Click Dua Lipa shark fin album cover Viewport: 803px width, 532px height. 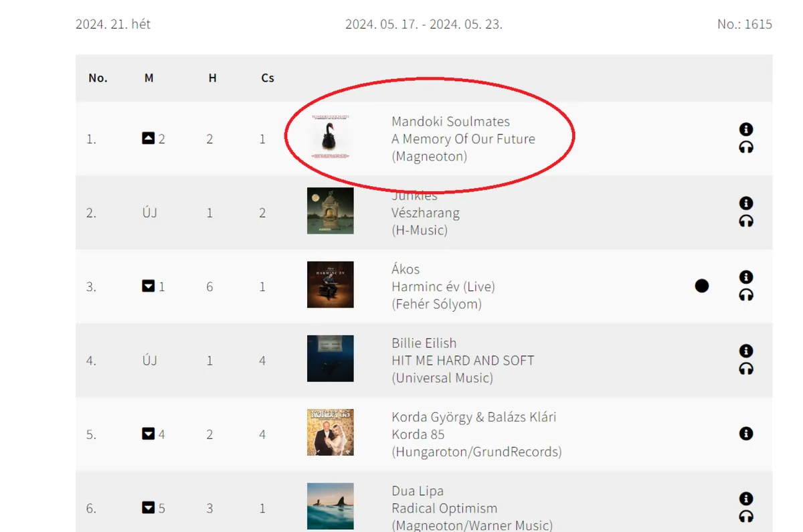[331, 507]
